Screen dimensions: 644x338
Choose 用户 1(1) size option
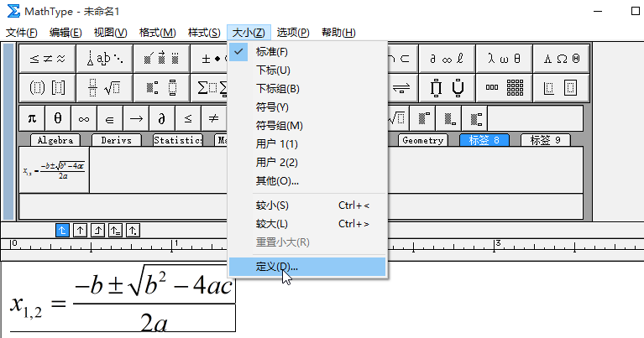(307, 144)
